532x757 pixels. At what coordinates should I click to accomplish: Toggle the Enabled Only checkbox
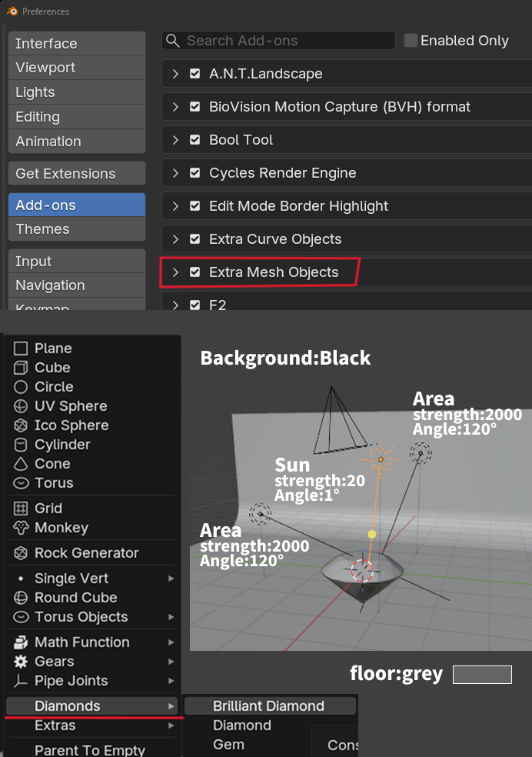(411, 41)
